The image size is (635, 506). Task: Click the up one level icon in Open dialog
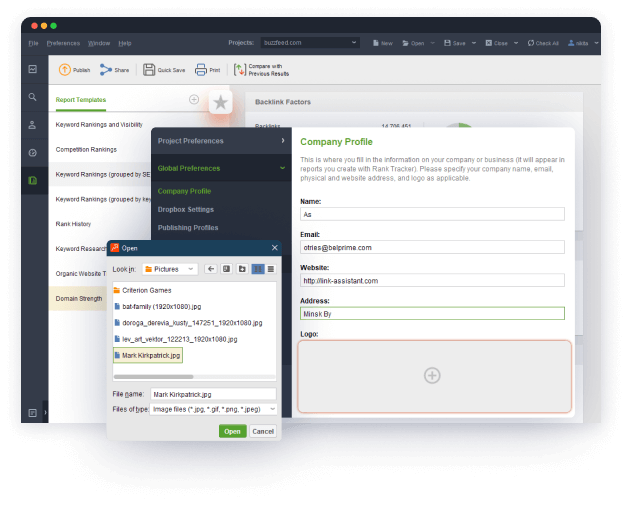click(226, 269)
